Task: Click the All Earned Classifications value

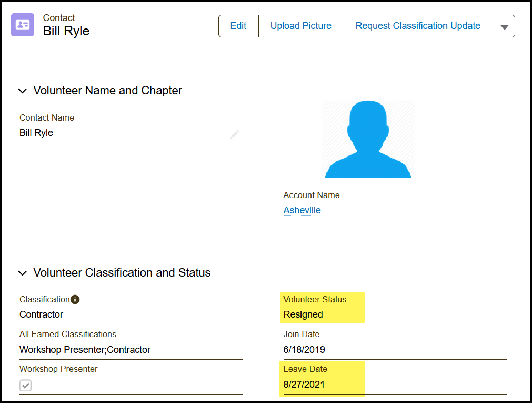Action: [x=85, y=350]
